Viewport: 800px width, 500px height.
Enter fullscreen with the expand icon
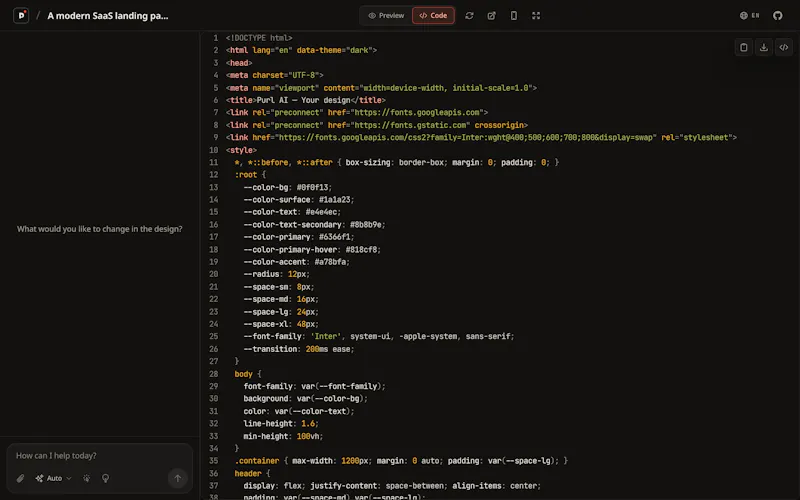click(536, 16)
